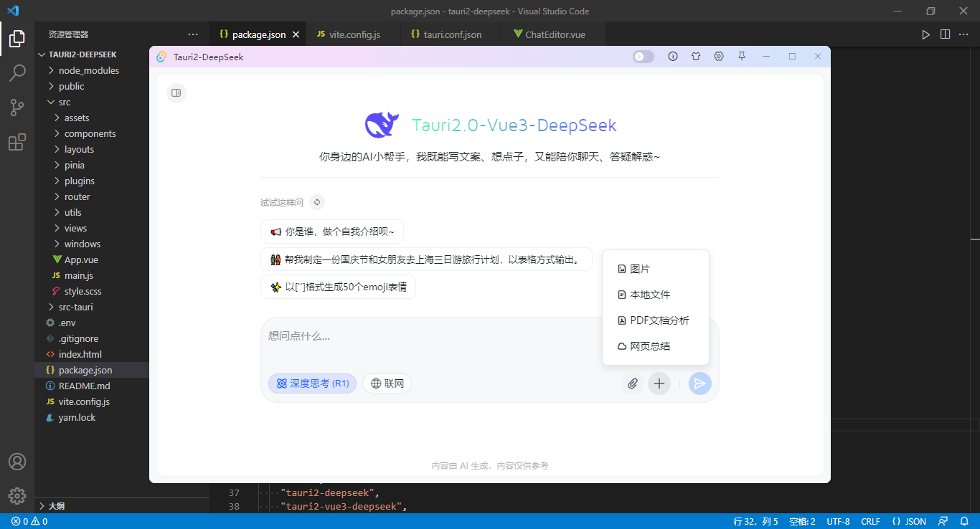This screenshot has height=529, width=980.
Task: Open App.vue in the explorer
Action: pyautogui.click(x=92, y=259)
